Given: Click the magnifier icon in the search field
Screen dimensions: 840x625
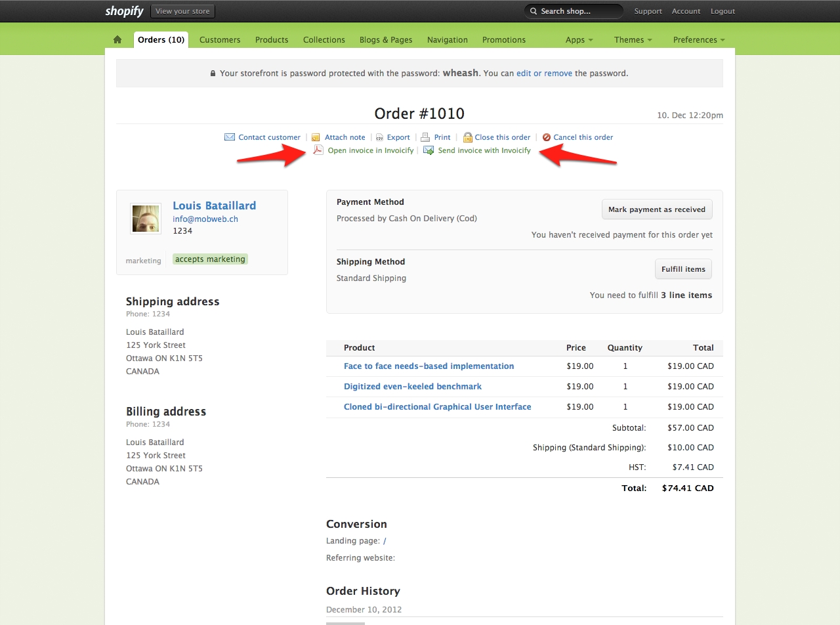Looking at the screenshot, I should [533, 11].
